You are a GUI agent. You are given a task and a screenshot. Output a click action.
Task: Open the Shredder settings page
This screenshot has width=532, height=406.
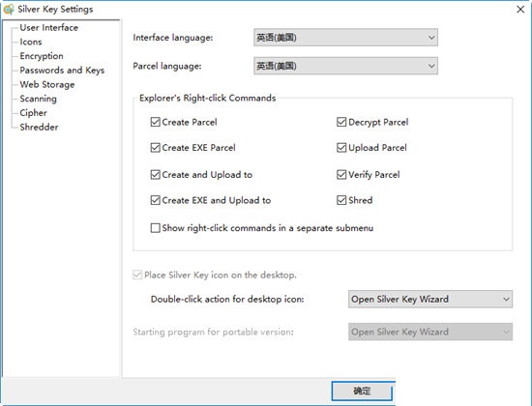pyautogui.click(x=39, y=128)
